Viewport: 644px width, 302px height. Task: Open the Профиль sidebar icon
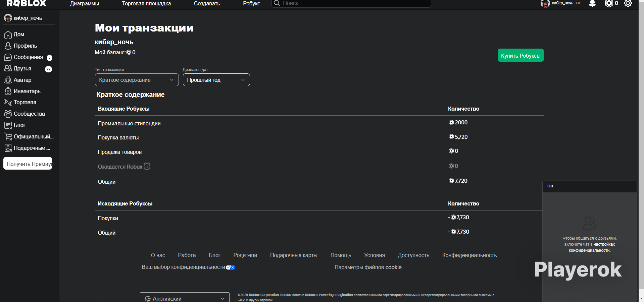8,46
